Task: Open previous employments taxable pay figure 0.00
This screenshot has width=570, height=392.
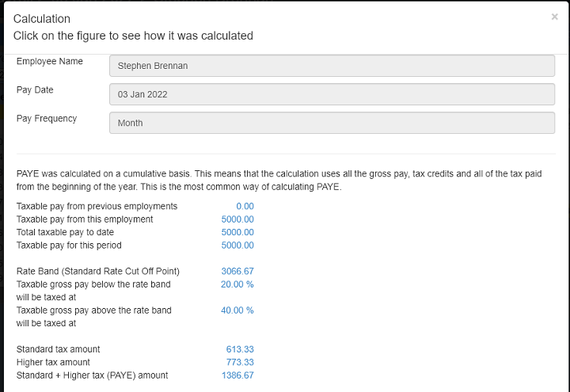Action: tap(245, 206)
